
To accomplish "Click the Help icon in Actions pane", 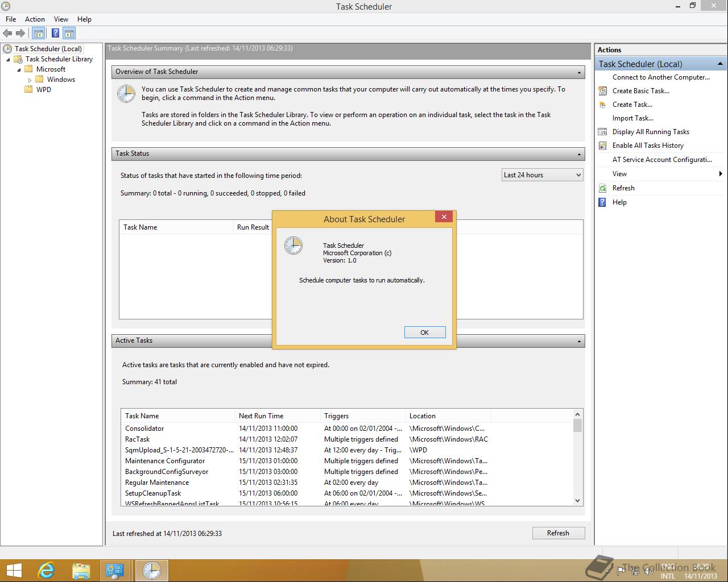I will point(602,202).
